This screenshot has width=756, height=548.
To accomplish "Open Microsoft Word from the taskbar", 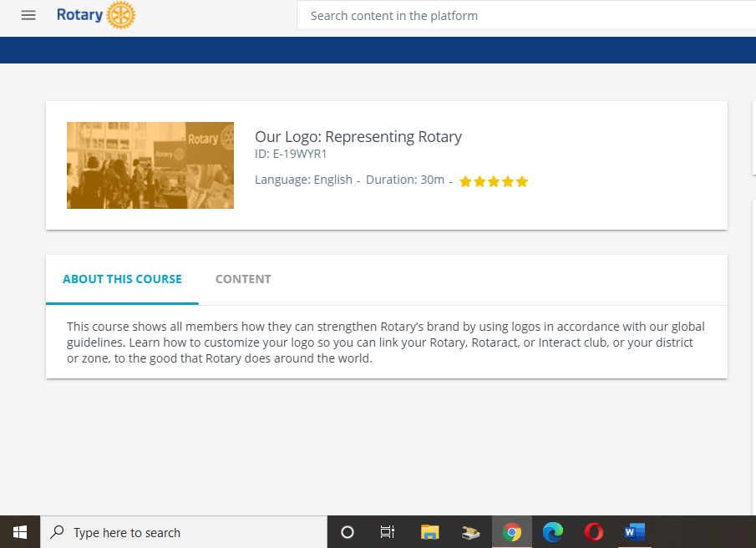I will click(635, 532).
